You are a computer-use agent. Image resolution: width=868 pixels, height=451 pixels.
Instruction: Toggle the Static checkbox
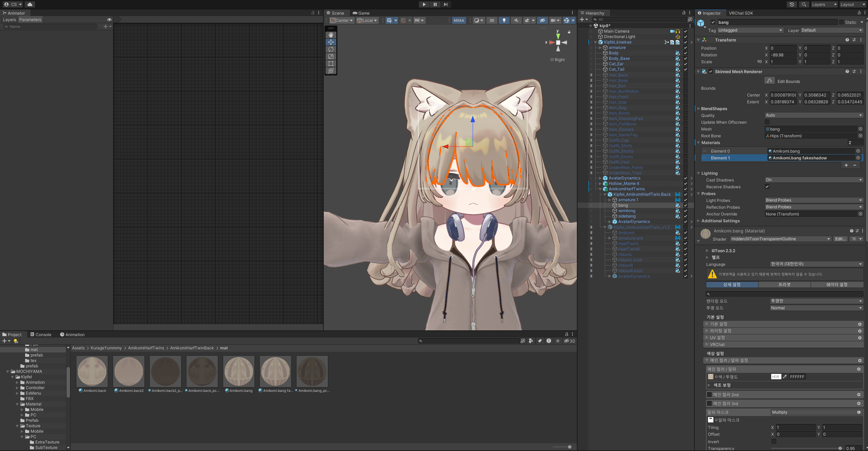tap(842, 22)
